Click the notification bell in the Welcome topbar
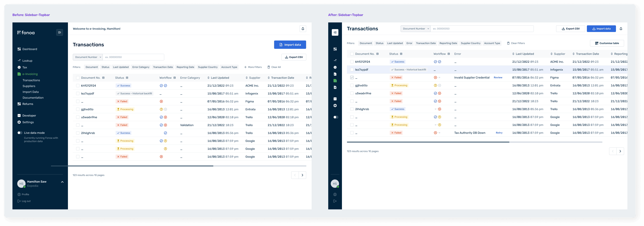 tap(303, 29)
